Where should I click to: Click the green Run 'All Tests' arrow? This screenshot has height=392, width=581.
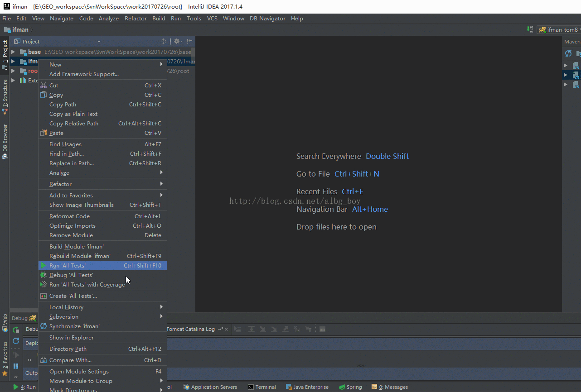pyautogui.click(x=43, y=266)
